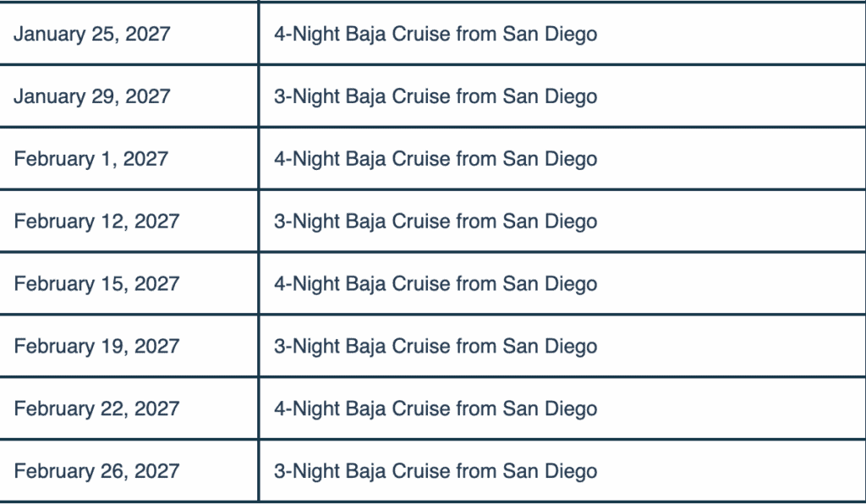Select the 3-Night Baja Cruise for January 29
This screenshot has height=504, width=866.
tap(435, 96)
